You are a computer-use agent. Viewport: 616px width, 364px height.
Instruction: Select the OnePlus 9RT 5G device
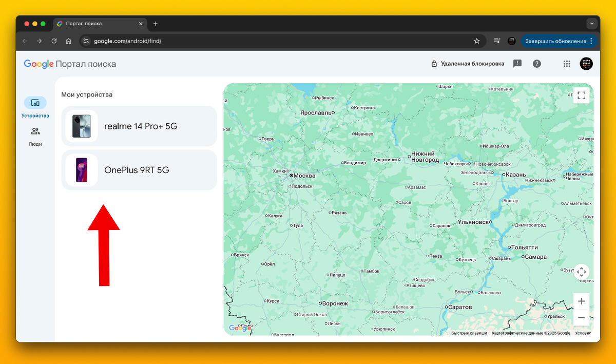tap(139, 170)
